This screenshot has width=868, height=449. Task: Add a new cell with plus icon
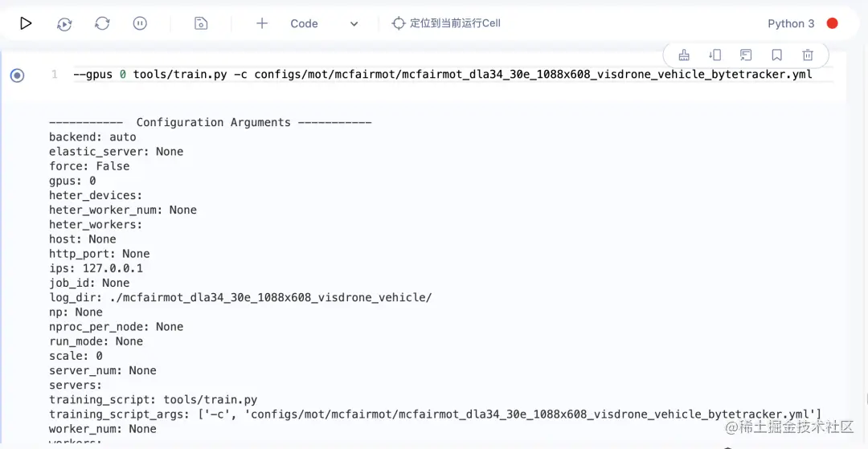(x=262, y=23)
